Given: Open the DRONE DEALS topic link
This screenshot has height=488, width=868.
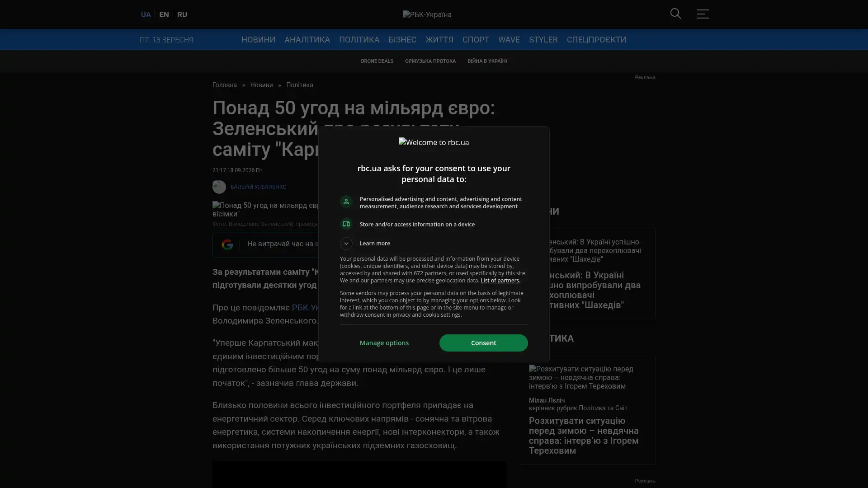Looking at the screenshot, I should pos(377,61).
